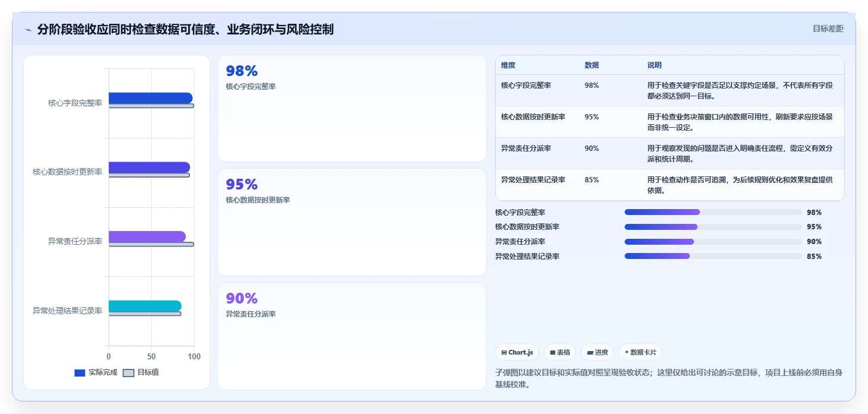This screenshot has height=414, width=868.
Task: Click the 100 tick on the x-axis
Action: point(194,356)
